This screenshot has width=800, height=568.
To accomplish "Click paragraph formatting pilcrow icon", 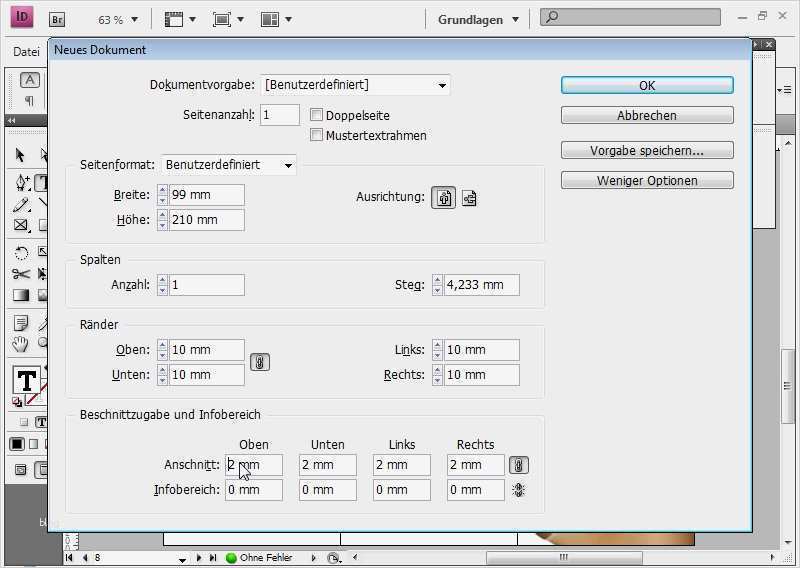I will (29, 101).
